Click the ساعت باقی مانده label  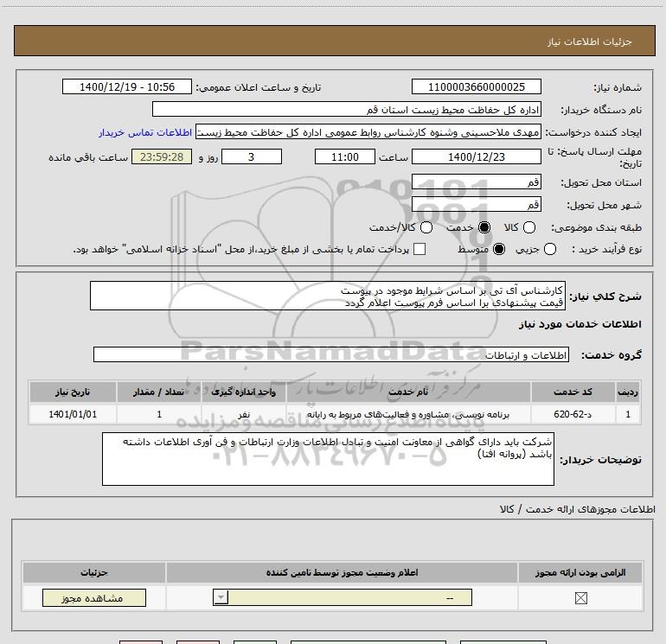88,157
